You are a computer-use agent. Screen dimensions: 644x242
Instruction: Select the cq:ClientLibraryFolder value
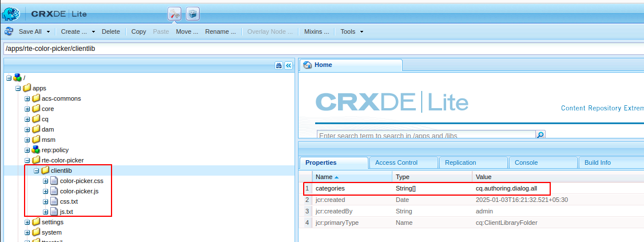506,223
